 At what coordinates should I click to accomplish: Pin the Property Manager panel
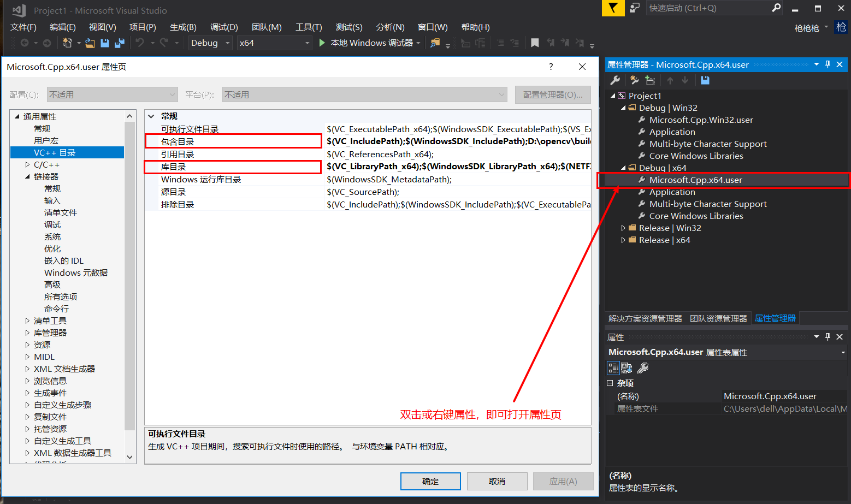click(x=828, y=64)
